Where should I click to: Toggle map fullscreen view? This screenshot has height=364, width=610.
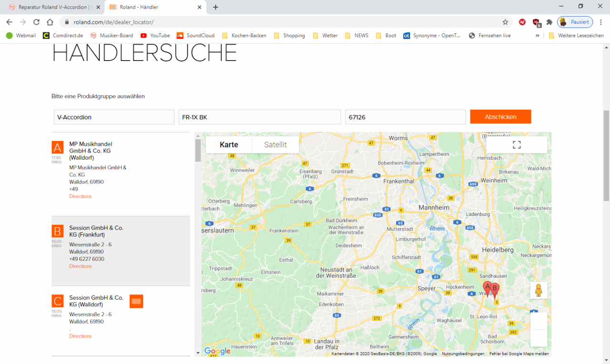point(517,145)
